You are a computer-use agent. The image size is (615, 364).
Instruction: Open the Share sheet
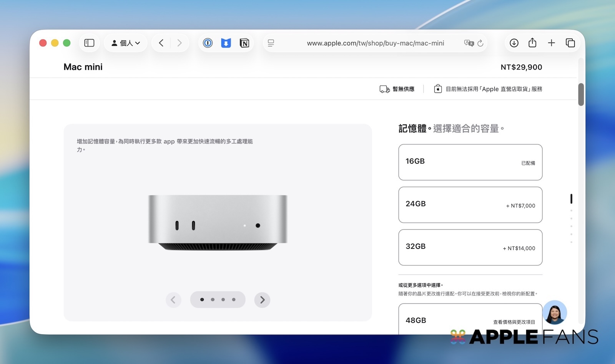532,43
